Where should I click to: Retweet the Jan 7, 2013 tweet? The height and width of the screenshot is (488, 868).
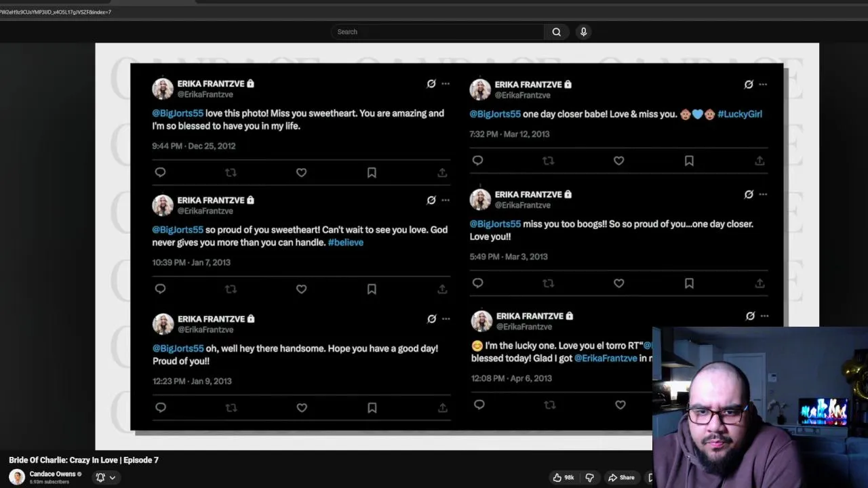pyautogui.click(x=231, y=289)
